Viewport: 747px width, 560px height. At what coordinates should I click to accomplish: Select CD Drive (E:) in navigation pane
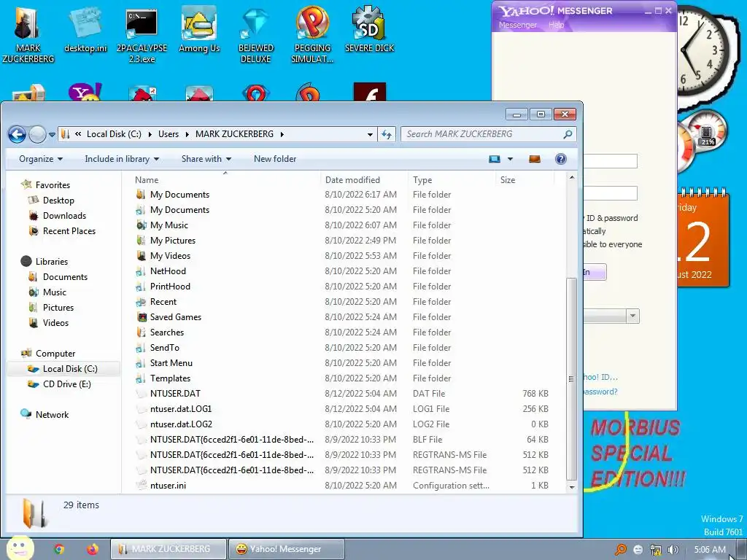point(66,384)
